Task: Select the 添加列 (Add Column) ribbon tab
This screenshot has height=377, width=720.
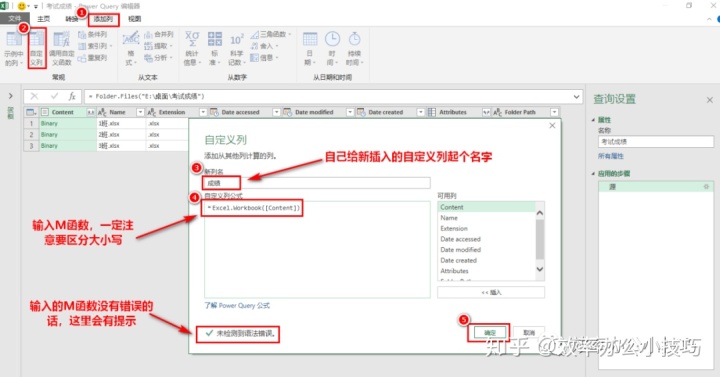Action: coord(103,19)
